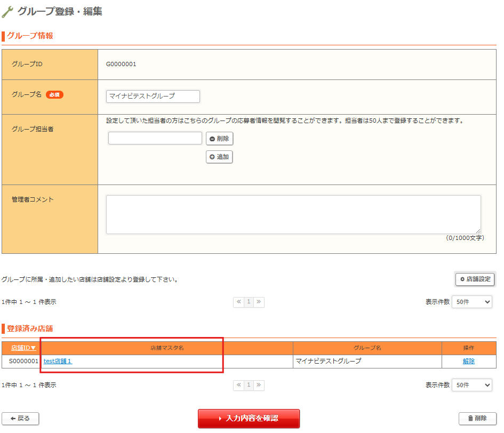Image resolution: width=504 pixels, height=433 pixels.
Task: Open the upper 表示件数 50件 dropdown
Action: [x=472, y=302]
